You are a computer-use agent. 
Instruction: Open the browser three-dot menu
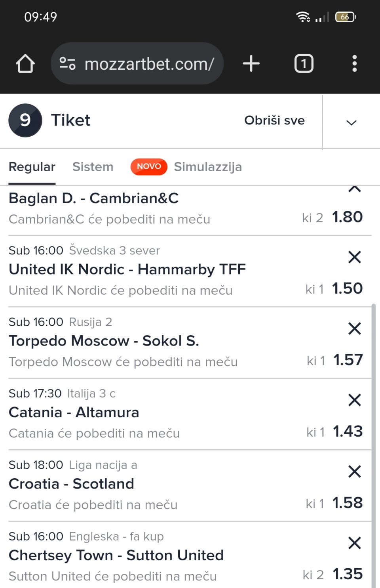pos(354,63)
